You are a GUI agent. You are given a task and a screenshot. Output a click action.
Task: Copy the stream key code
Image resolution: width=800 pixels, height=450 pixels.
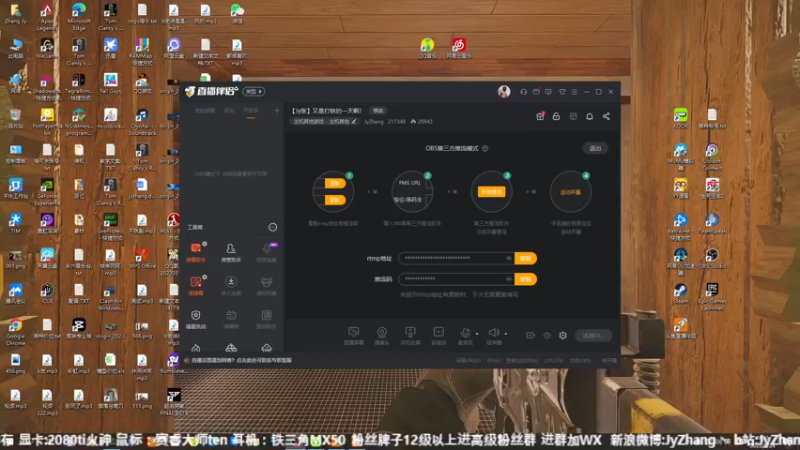(x=525, y=279)
